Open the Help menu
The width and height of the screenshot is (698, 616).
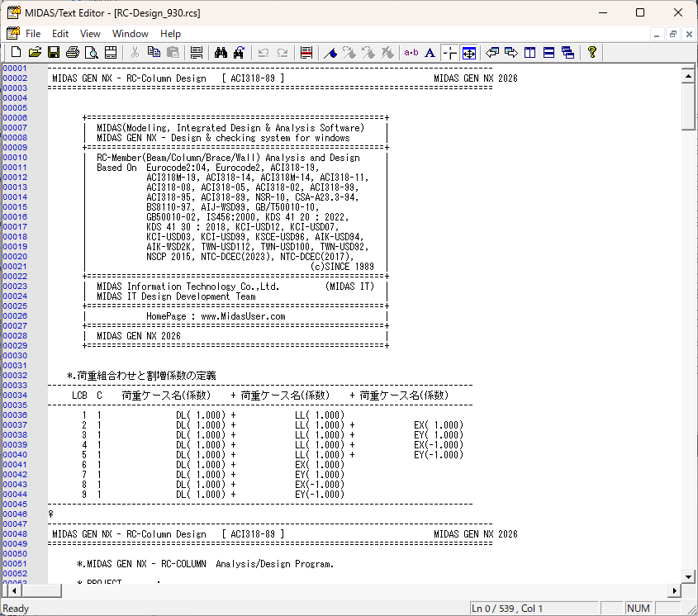pyautogui.click(x=170, y=34)
